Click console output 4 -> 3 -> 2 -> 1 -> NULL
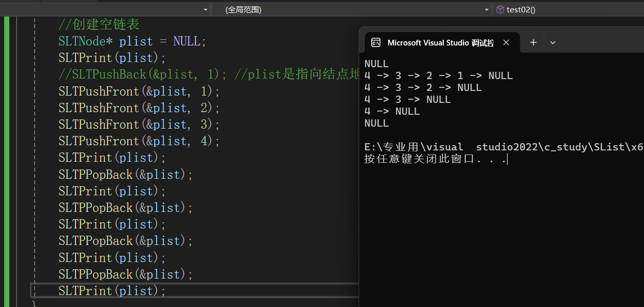Viewport: 644px width, 307px height. [438, 76]
